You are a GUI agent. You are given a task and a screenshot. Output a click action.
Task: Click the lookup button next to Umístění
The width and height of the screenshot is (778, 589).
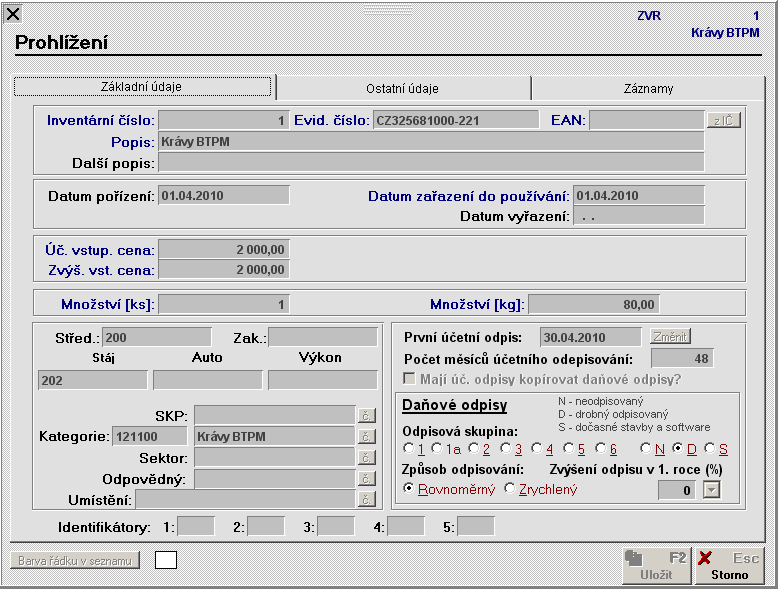367,499
